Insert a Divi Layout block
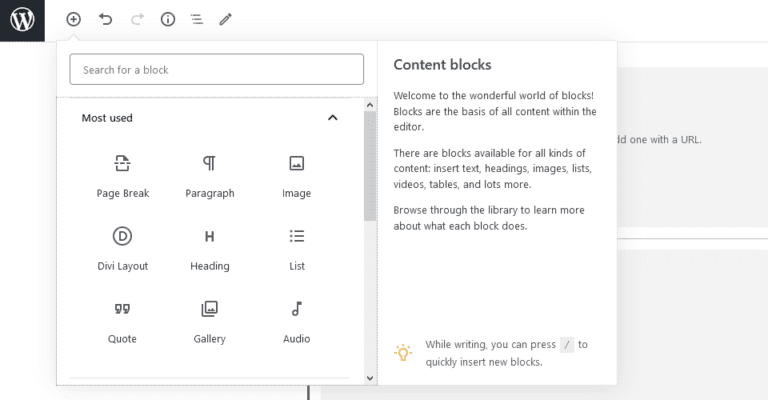This screenshot has height=400, width=768. click(122, 249)
